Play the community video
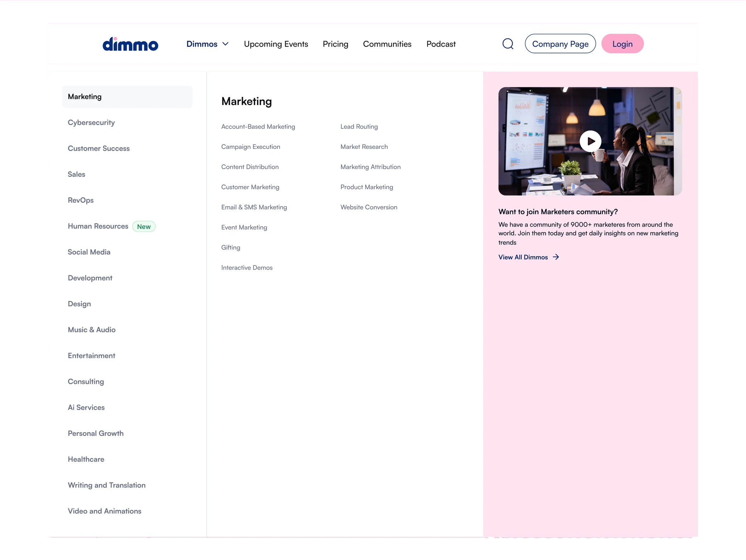746x560 pixels. [x=590, y=141]
